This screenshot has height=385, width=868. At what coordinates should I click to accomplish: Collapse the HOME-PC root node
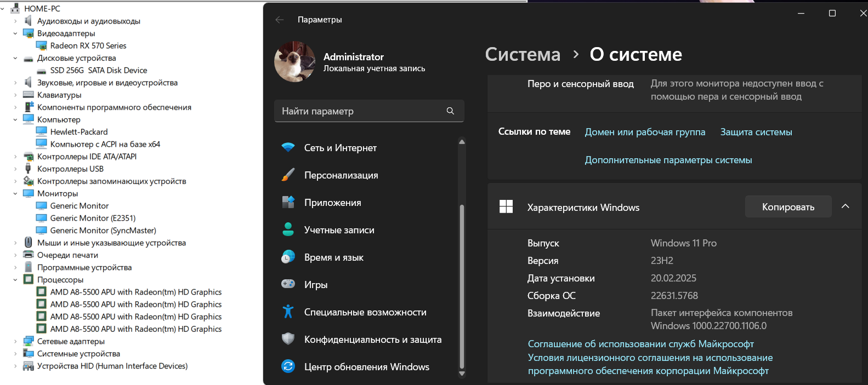point(3,9)
